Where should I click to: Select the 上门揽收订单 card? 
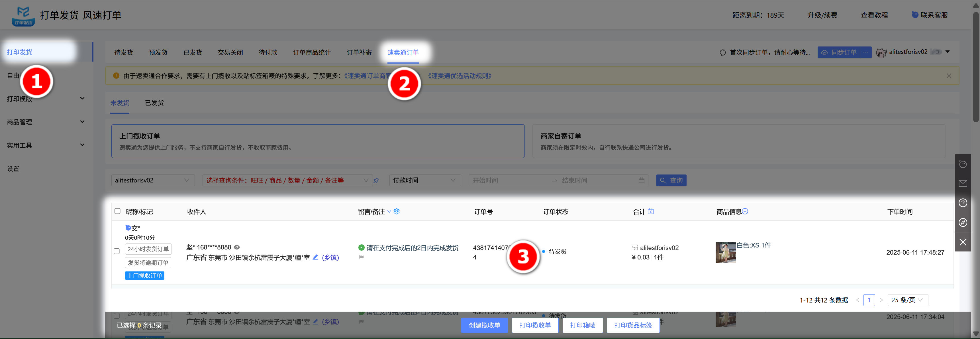(318, 141)
